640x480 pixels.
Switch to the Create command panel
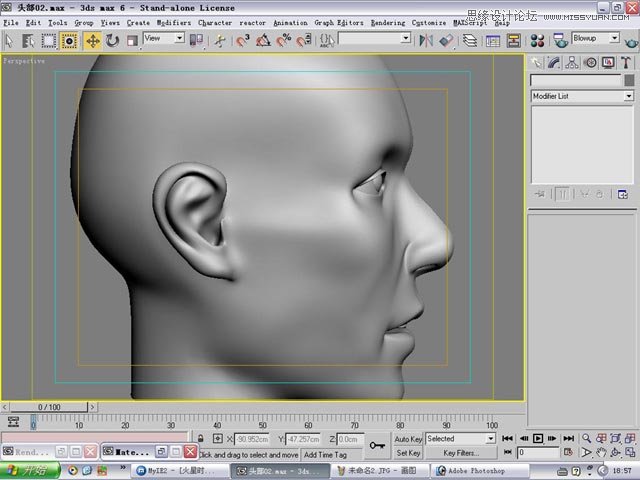tap(536, 62)
